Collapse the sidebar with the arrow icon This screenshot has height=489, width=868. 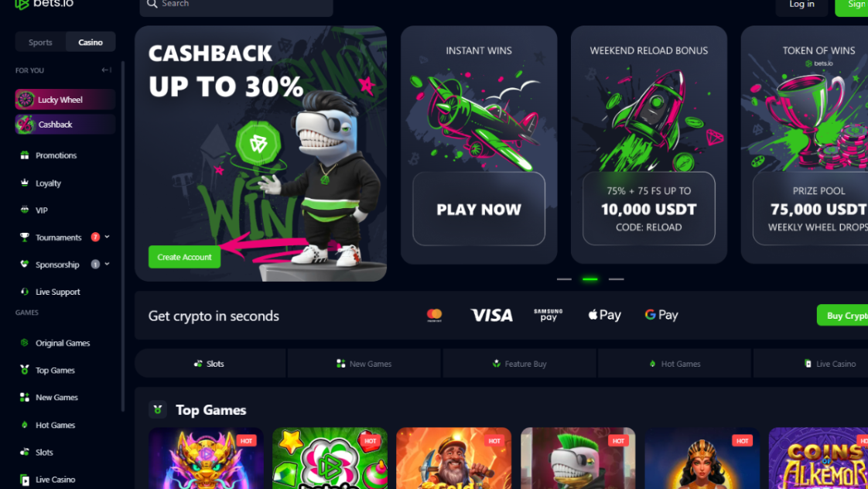coord(106,70)
